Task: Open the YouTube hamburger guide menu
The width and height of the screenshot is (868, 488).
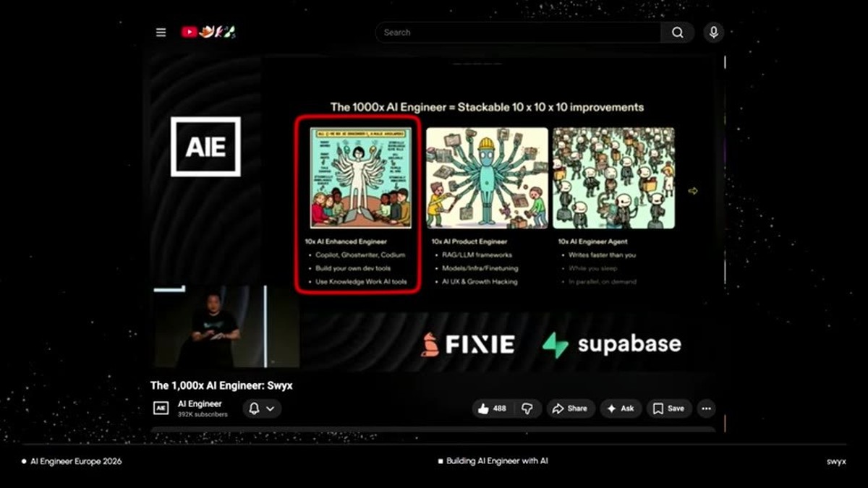Action: (161, 33)
